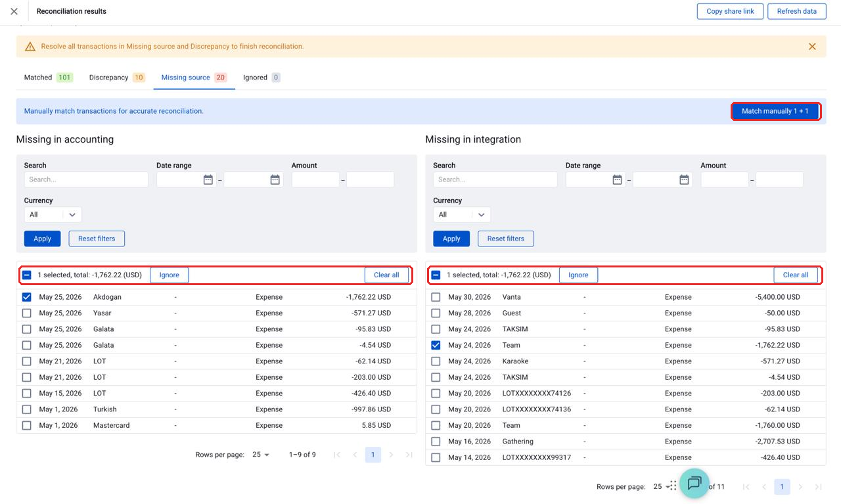This screenshot has width=841, height=504.
Task: Click the Team -1,760.00 USD amount
Action: (778, 426)
